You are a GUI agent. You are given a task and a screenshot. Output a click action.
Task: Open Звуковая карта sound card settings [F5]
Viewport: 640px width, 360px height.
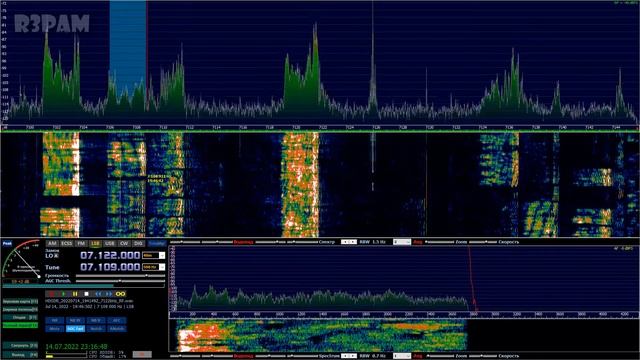pos(20,302)
